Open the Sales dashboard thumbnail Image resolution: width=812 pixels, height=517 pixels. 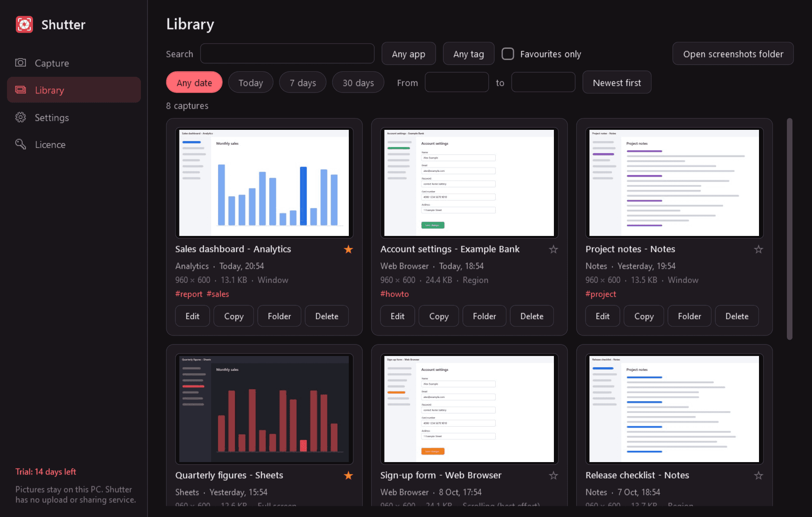[x=264, y=183]
